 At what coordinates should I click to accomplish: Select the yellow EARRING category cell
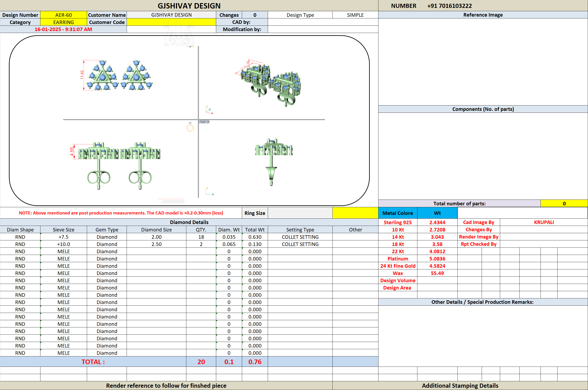click(63, 22)
